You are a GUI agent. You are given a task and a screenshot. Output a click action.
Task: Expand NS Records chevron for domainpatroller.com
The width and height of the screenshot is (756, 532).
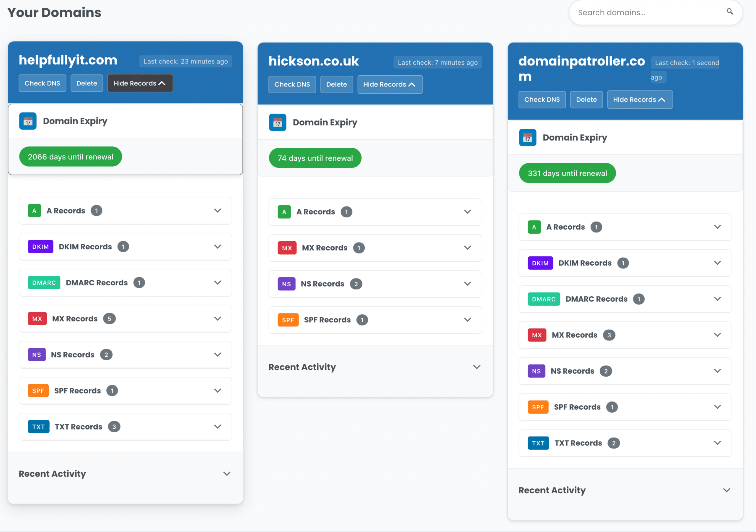point(718,371)
